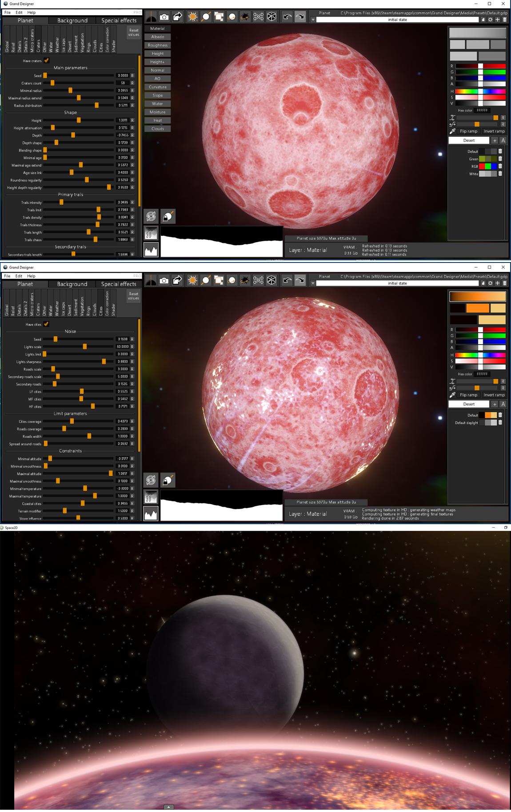This screenshot has height=812, width=511.
Task: Click the A button beside Desert in cities window
Action: (503, 404)
